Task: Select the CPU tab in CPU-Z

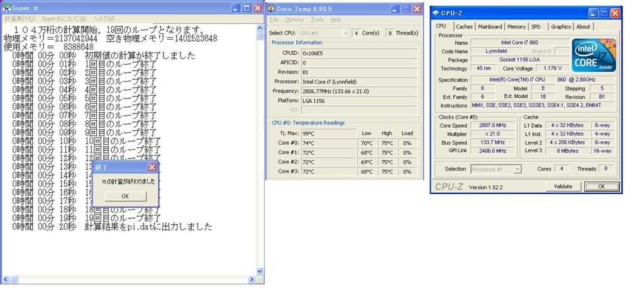Action: click(x=441, y=26)
